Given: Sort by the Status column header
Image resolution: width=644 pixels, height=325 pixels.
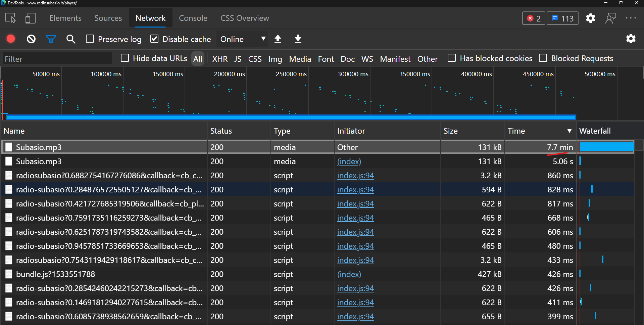Looking at the screenshot, I should pos(239,131).
